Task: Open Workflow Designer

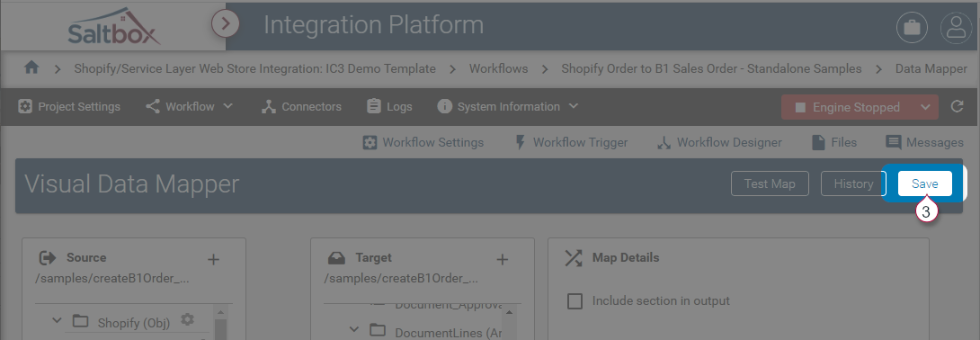Action: tap(719, 142)
